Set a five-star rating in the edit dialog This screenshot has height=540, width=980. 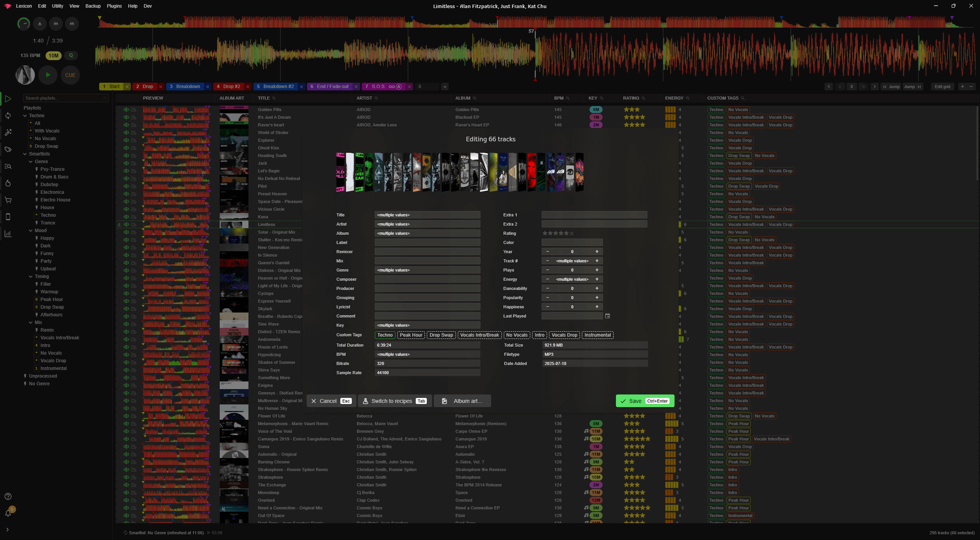(x=567, y=233)
